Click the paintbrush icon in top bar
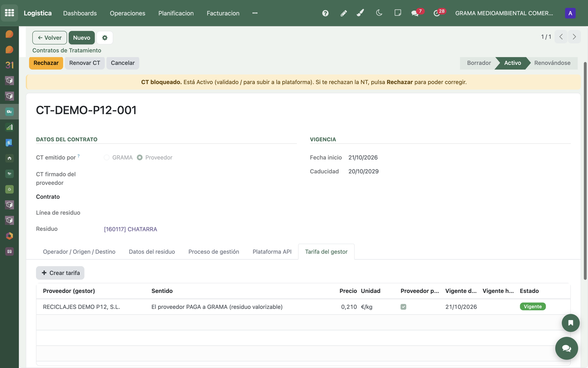Screen dimensions: 588x368 click(x=361, y=13)
